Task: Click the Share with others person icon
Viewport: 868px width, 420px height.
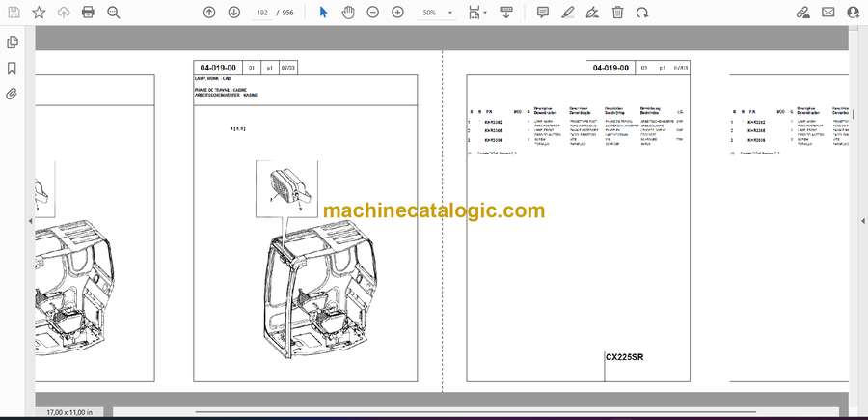Action: tap(854, 13)
